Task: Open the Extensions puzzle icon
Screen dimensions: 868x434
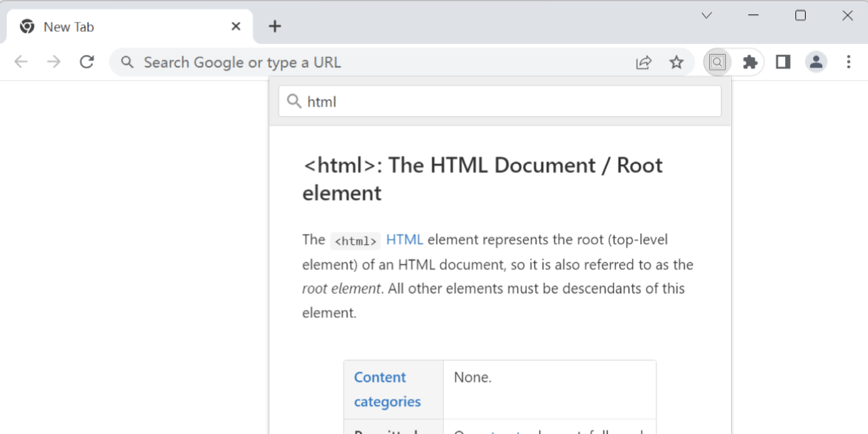Action: [x=750, y=62]
